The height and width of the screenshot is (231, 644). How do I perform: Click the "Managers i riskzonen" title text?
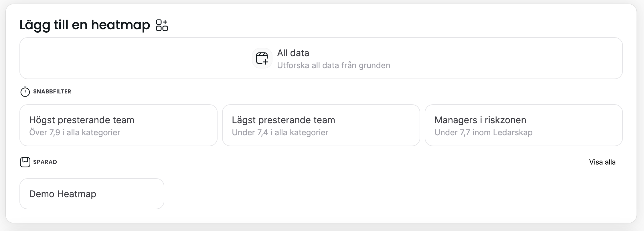tap(480, 120)
